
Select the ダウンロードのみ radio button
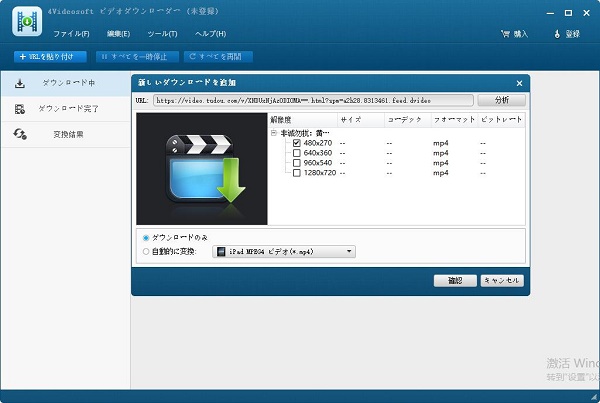coord(146,238)
